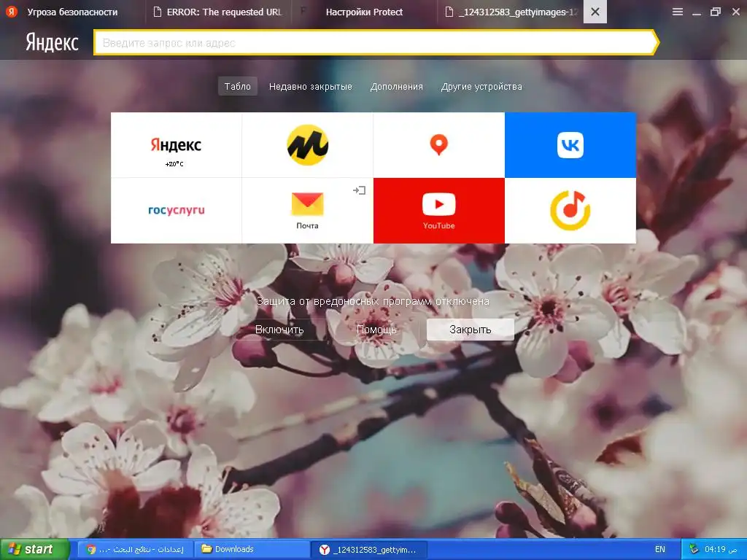Switch to Недавно закрытые tab
The image size is (747, 560).
tap(311, 87)
